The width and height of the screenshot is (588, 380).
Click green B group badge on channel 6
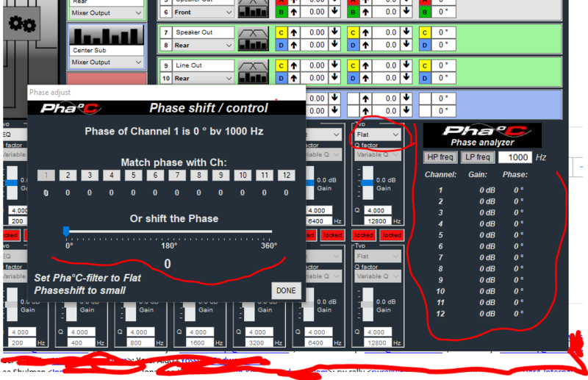(281, 12)
